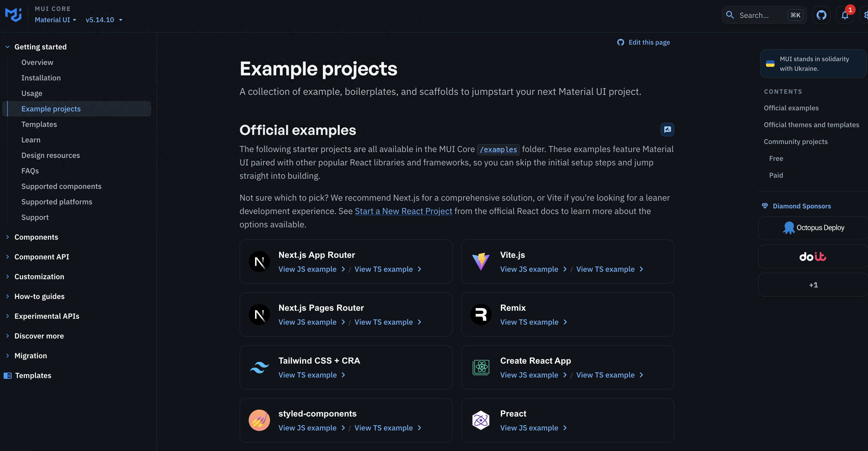Image resolution: width=868 pixels, height=451 pixels.
Task: Click the Remix logo icon
Action: [481, 314]
